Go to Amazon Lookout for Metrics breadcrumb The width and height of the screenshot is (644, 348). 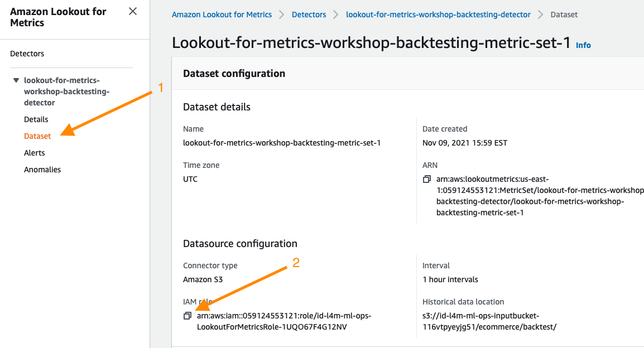tap(222, 14)
